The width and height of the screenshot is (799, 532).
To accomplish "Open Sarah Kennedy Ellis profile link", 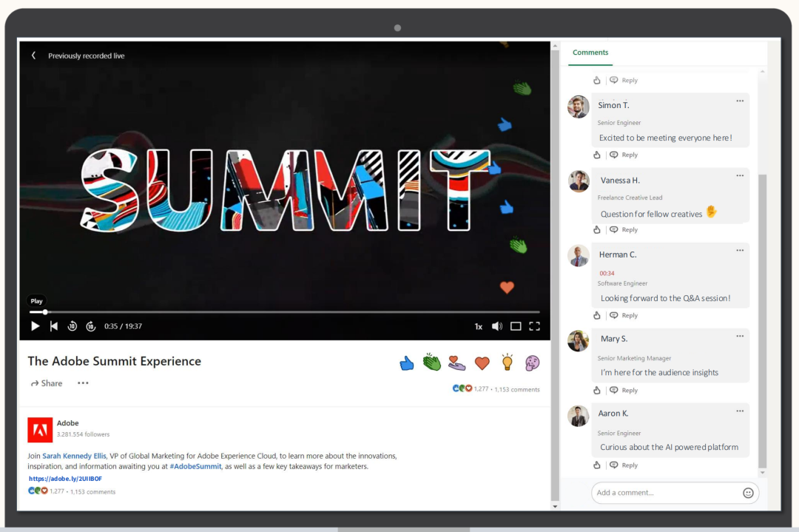I will (75, 456).
